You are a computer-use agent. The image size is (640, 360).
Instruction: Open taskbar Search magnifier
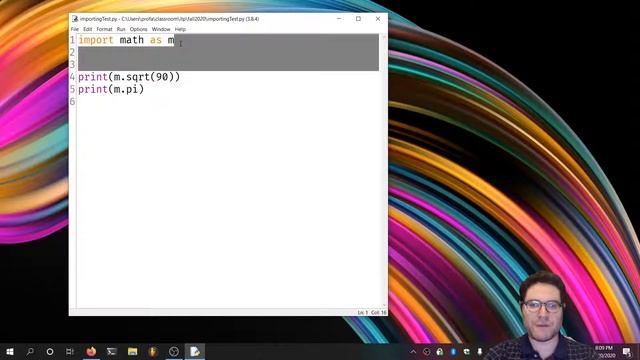[30, 351]
